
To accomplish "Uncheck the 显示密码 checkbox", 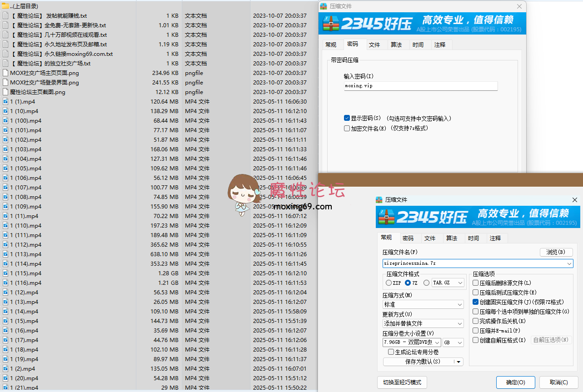I will (x=347, y=118).
